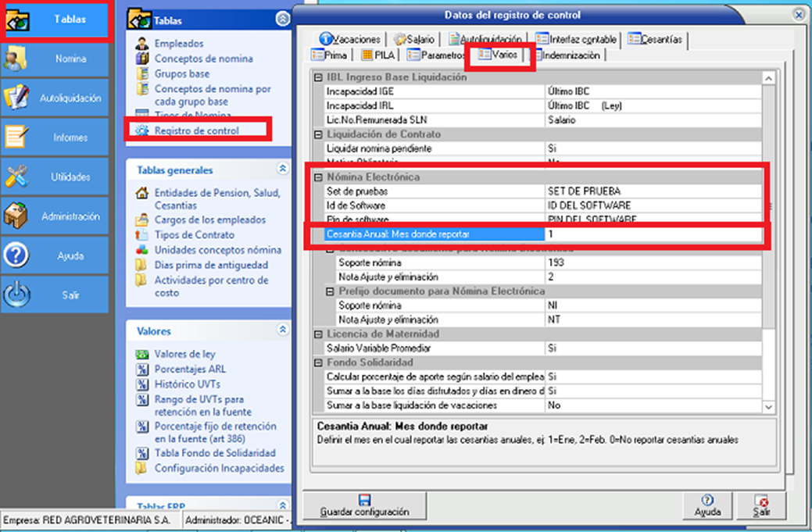Screen dimensions: 812x532
Task: Open the PILA tab
Action: pyautogui.click(x=378, y=55)
